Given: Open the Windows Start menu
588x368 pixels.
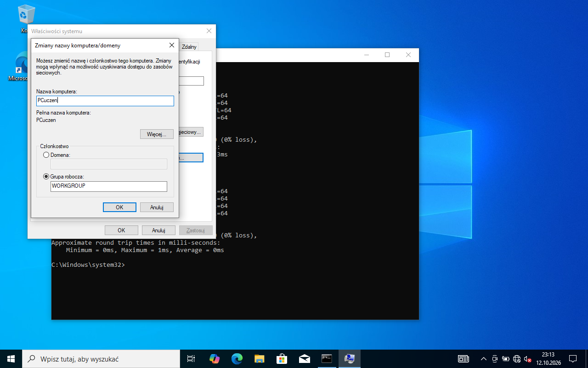Looking at the screenshot, I should [11, 359].
